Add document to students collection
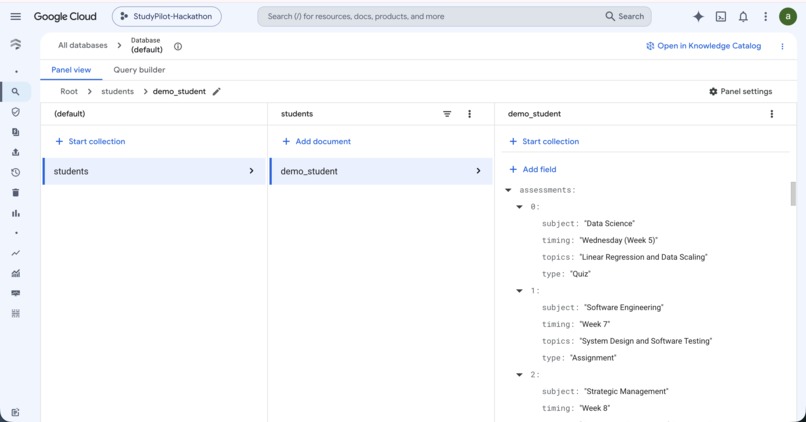The height and width of the screenshot is (422, 806). click(316, 141)
